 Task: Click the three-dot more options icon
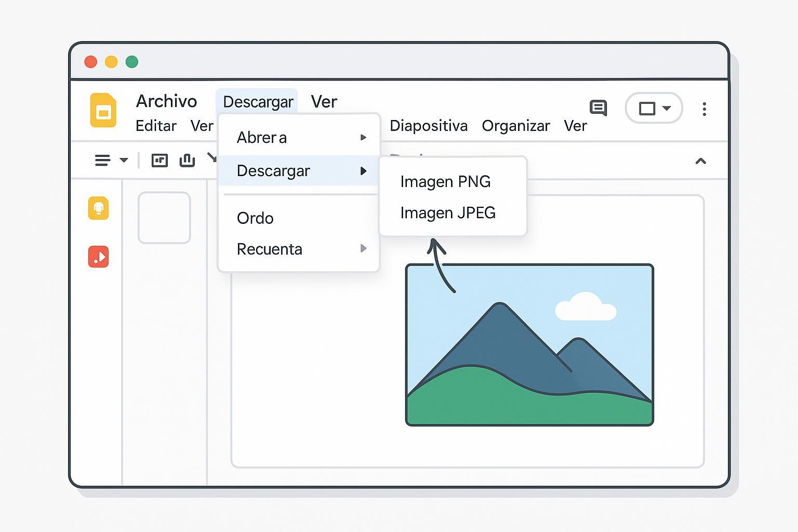[704, 109]
